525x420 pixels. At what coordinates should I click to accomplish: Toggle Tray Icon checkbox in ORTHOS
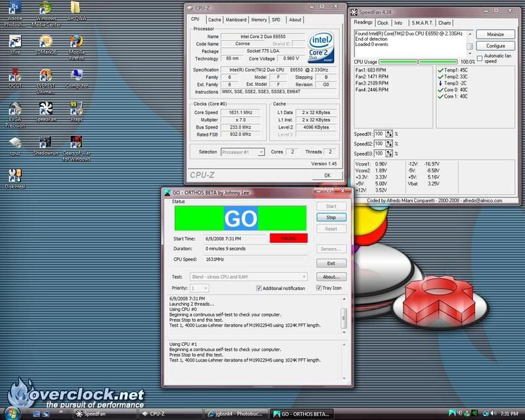[319, 287]
